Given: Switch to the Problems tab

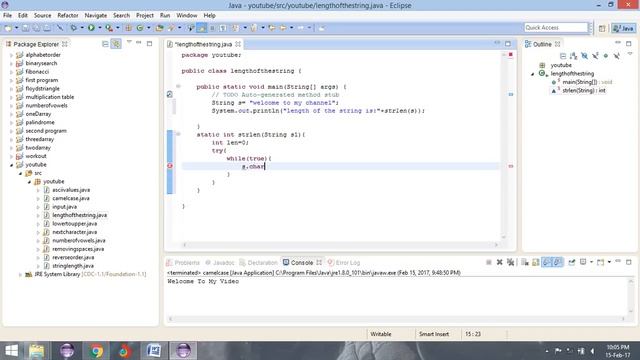Looking at the screenshot, I should [x=183, y=262].
